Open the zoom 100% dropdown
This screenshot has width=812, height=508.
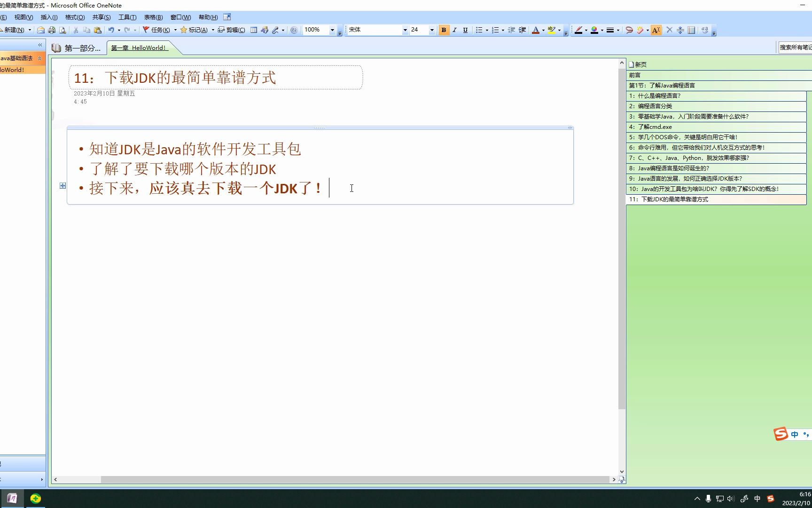332,30
